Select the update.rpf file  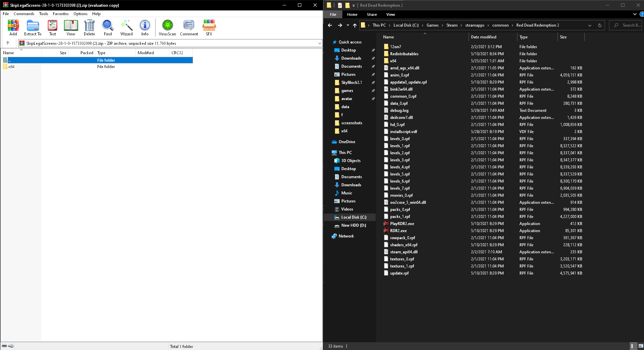(399, 273)
